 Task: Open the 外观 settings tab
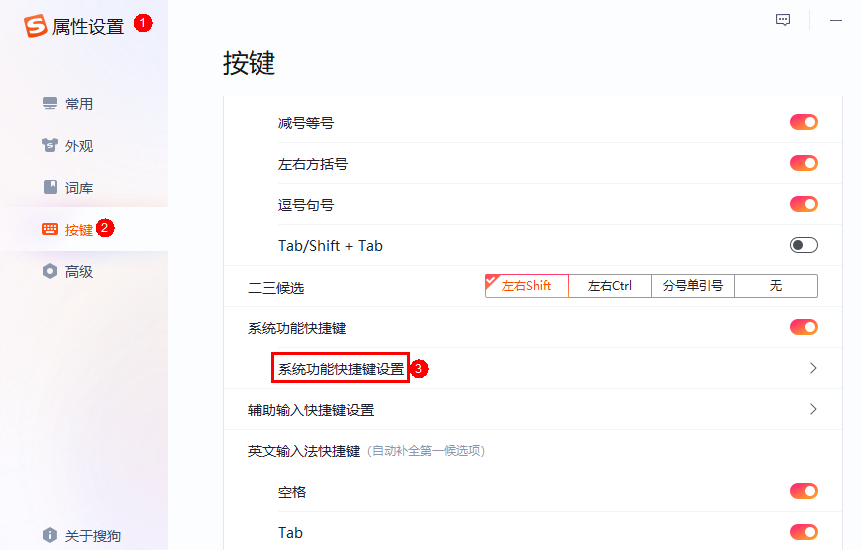tap(79, 146)
